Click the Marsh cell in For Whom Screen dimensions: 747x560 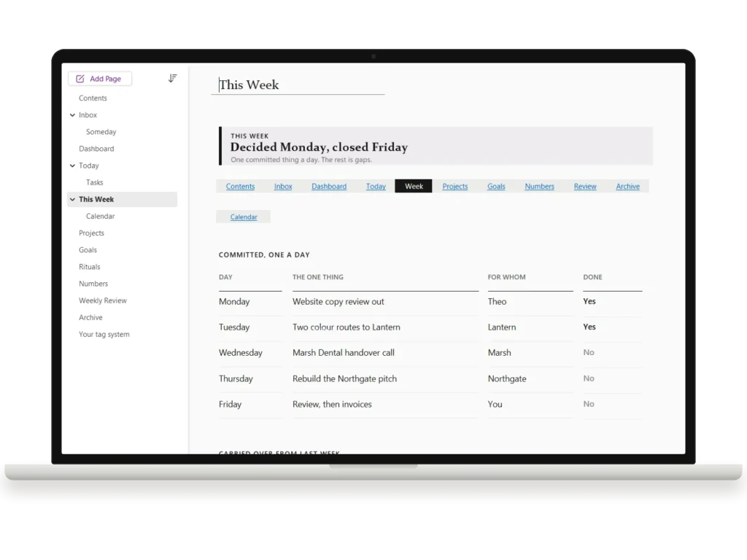coord(499,353)
